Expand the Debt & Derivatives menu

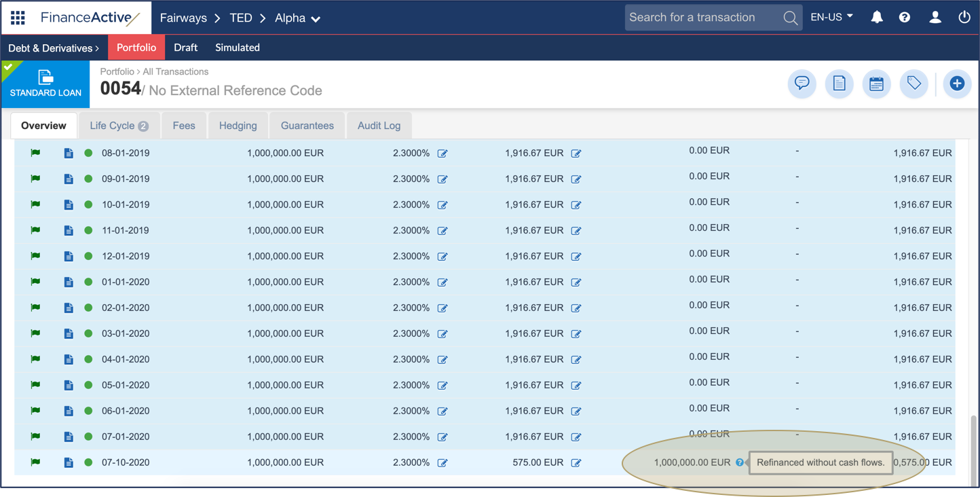[54, 48]
